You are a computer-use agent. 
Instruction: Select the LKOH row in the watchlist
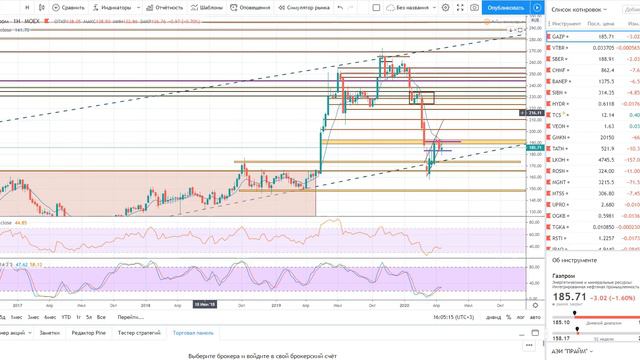593,160
